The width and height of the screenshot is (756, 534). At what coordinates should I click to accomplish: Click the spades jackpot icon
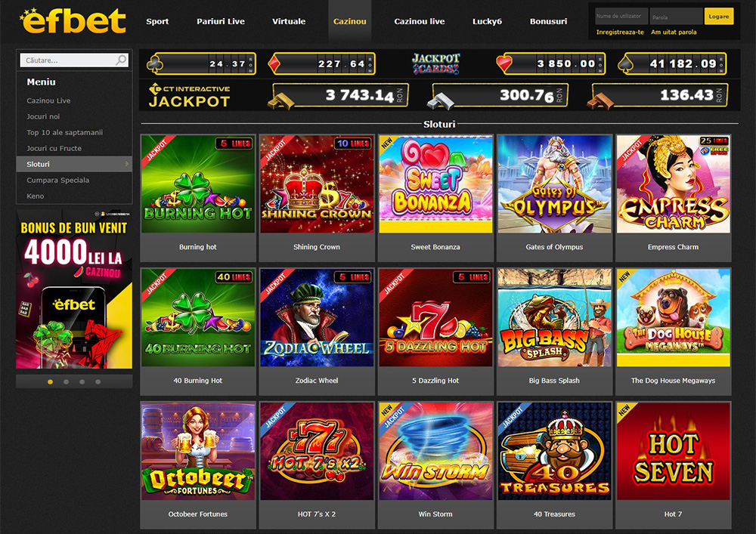point(625,64)
